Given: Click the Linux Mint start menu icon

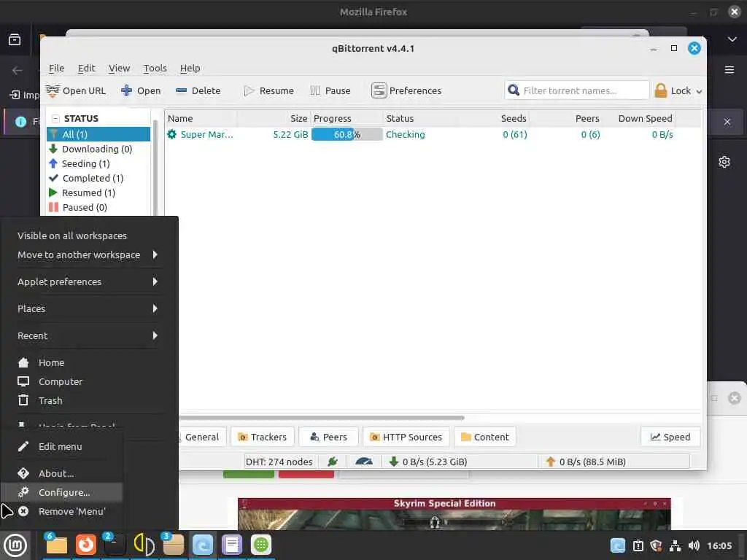Looking at the screenshot, I should [x=15, y=545].
